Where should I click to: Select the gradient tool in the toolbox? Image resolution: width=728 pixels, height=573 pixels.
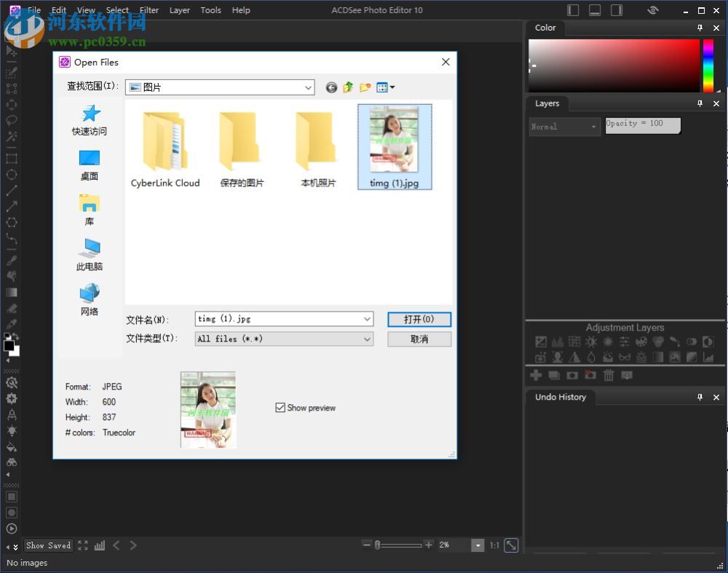[11, 291]
